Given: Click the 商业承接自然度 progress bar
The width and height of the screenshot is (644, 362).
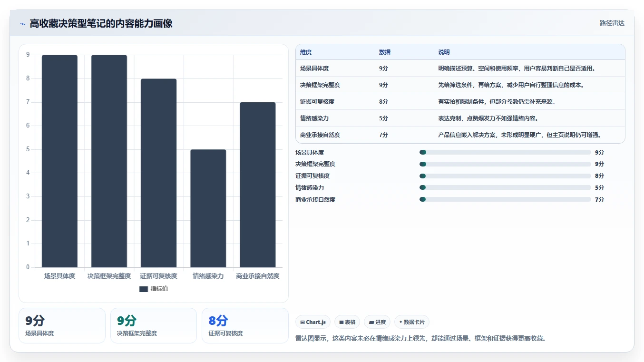Looking at the screenshot, I should 505,200.
